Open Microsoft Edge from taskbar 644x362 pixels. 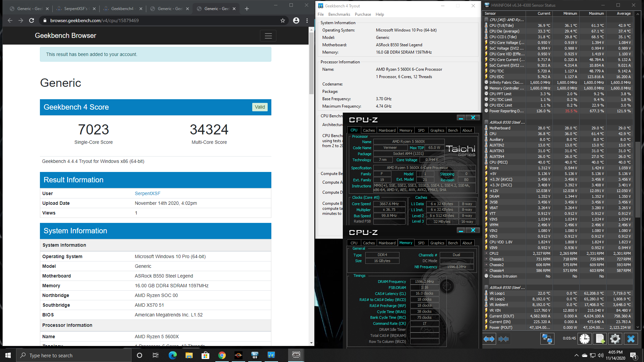pyautogui.click(x=172, y=355)
